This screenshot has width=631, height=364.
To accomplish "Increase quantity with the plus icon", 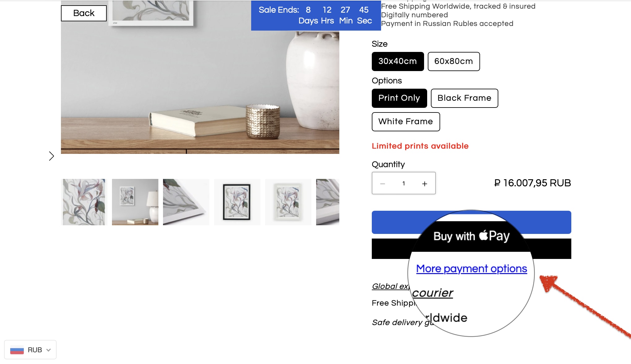I will coord(425,184).
